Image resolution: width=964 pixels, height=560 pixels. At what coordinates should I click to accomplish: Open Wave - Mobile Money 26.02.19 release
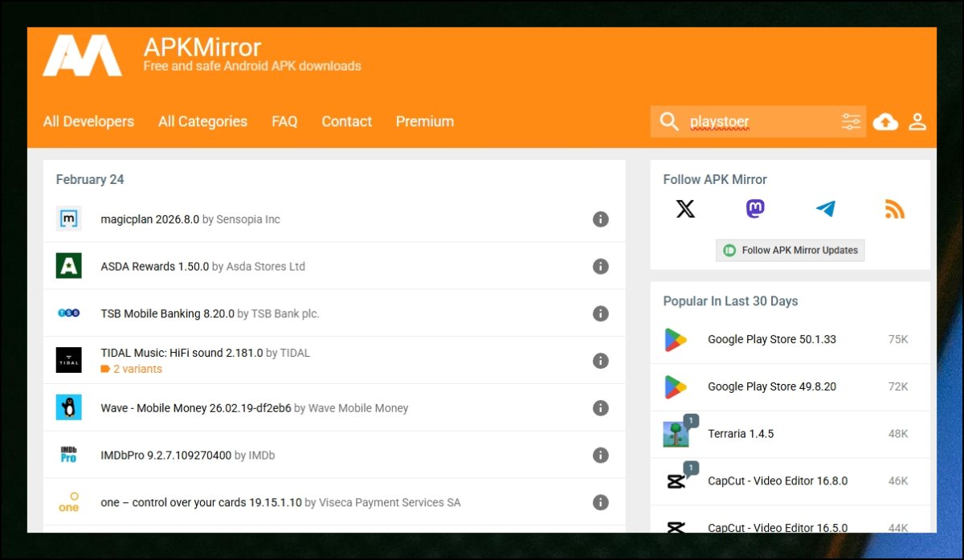(x=196, y=408)
